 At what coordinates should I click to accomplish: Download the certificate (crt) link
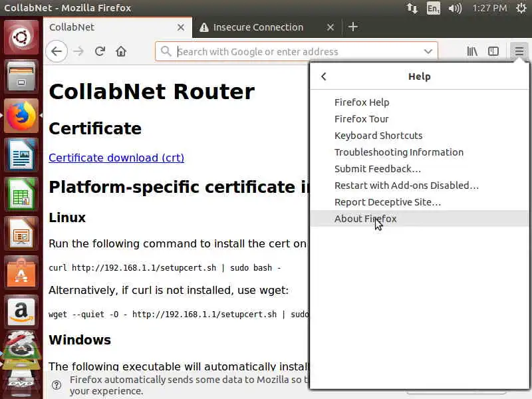(x=116, y=158)
